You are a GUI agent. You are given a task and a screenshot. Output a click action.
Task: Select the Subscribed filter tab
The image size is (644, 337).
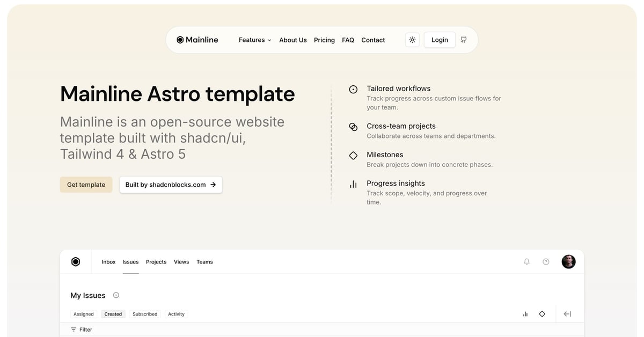[x=145, y=314]
